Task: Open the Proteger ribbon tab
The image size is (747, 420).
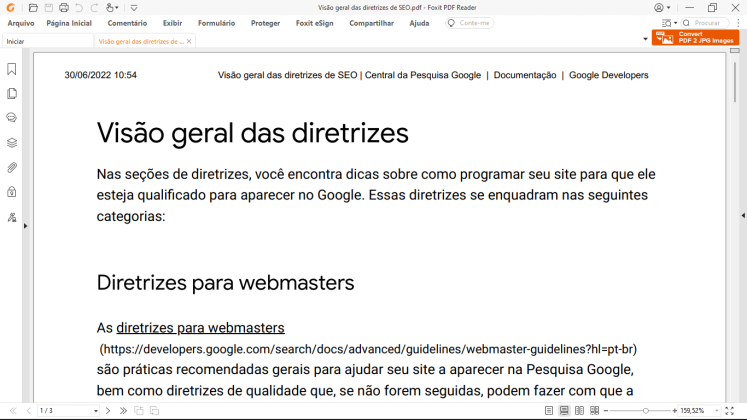Action: point(265,23)
